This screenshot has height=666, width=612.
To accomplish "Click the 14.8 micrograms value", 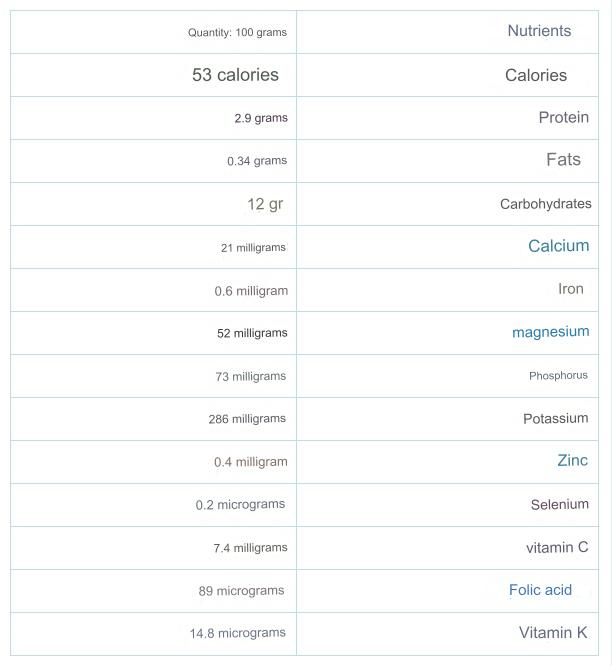I will (237, 633).
